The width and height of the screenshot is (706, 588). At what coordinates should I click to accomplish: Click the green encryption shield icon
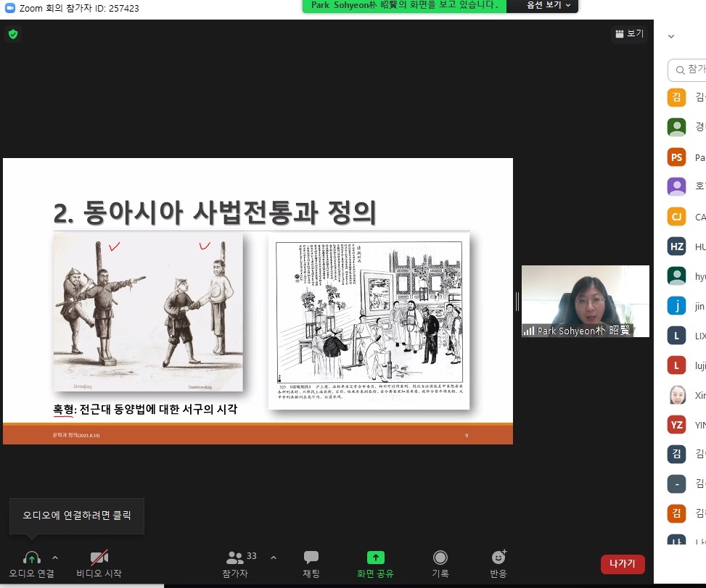13,34
